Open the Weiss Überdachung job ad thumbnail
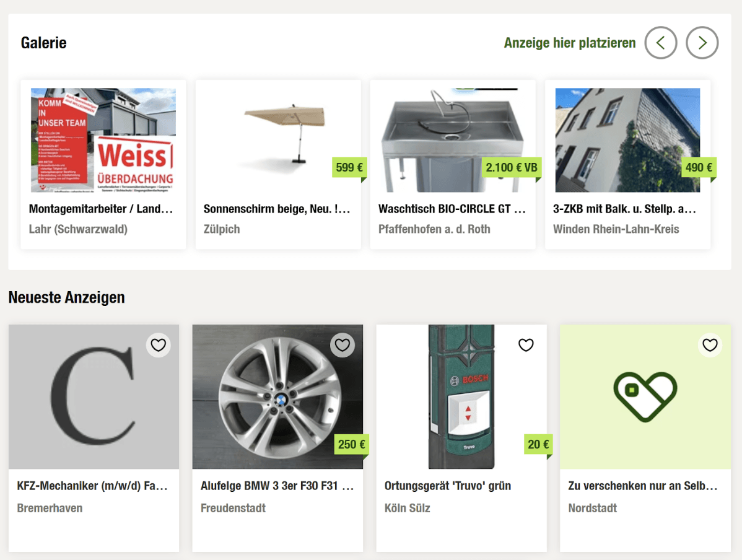 [103, 140]
